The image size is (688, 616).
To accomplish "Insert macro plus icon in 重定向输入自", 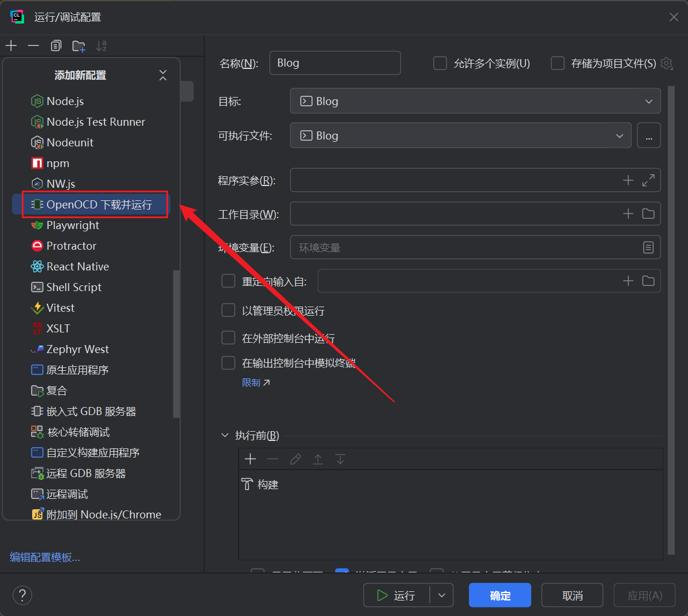I will [x=628, y=281].
